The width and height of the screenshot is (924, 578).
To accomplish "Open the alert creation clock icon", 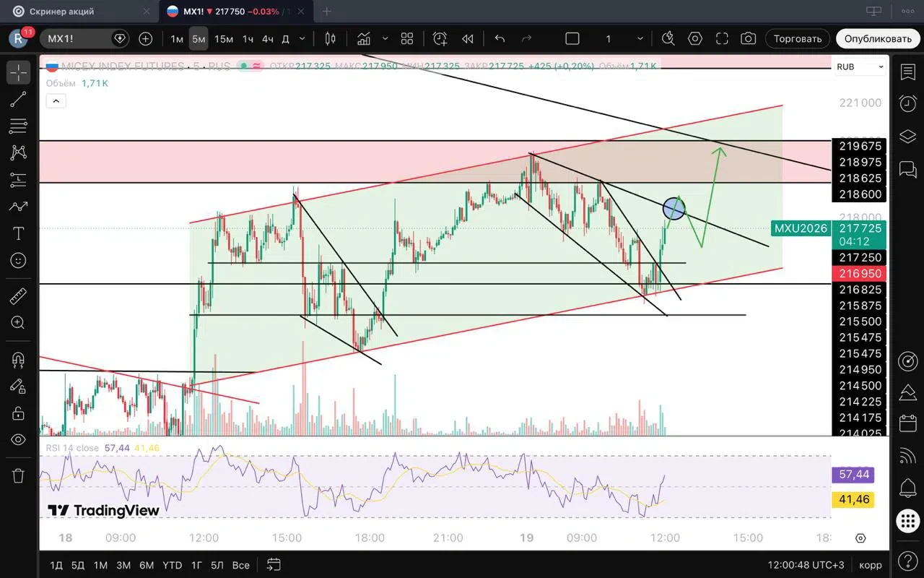I will pos(440,38).
